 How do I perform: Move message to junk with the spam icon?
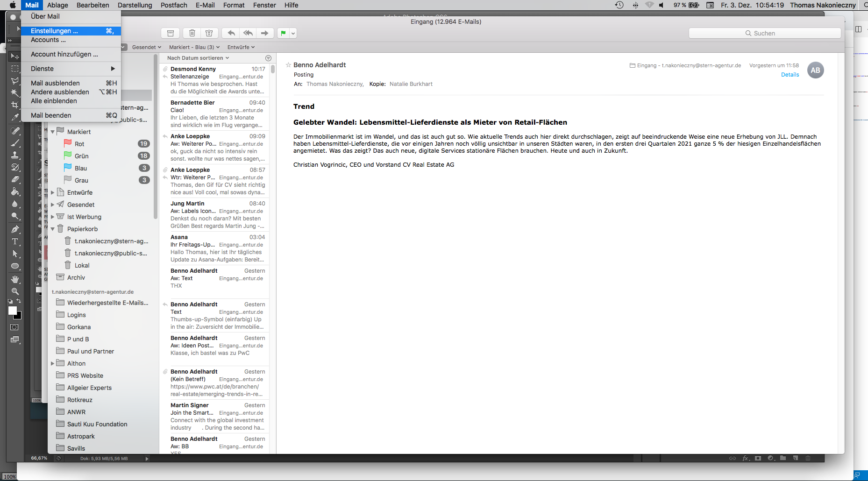point(209,33)
